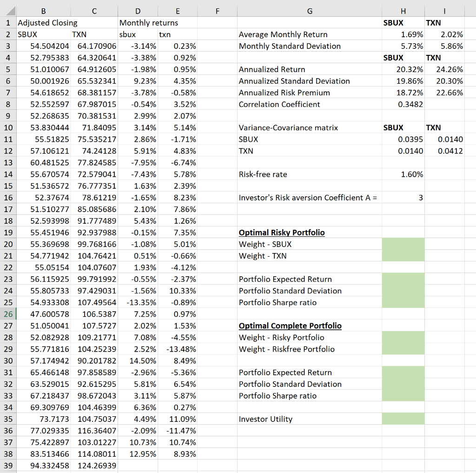Viewport: 476px width, 473px height.
Task: Click the green Investor Utility cell
Action: pyautogui.click(x=403, y=419)
